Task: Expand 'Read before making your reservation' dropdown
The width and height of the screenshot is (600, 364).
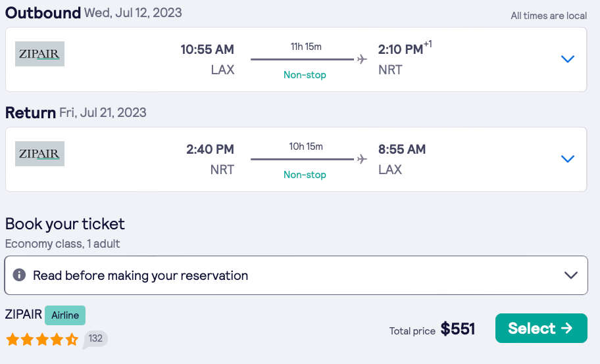Action: coord(571,275)
